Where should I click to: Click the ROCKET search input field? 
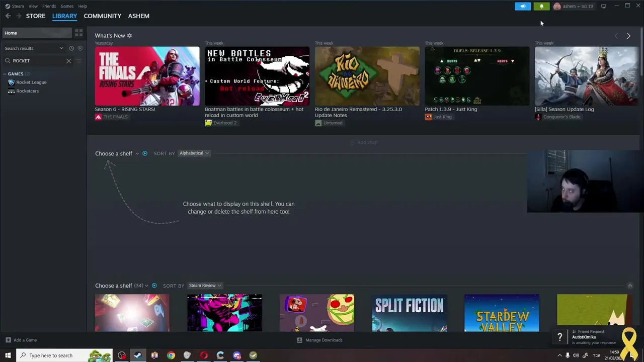(38, 61)
